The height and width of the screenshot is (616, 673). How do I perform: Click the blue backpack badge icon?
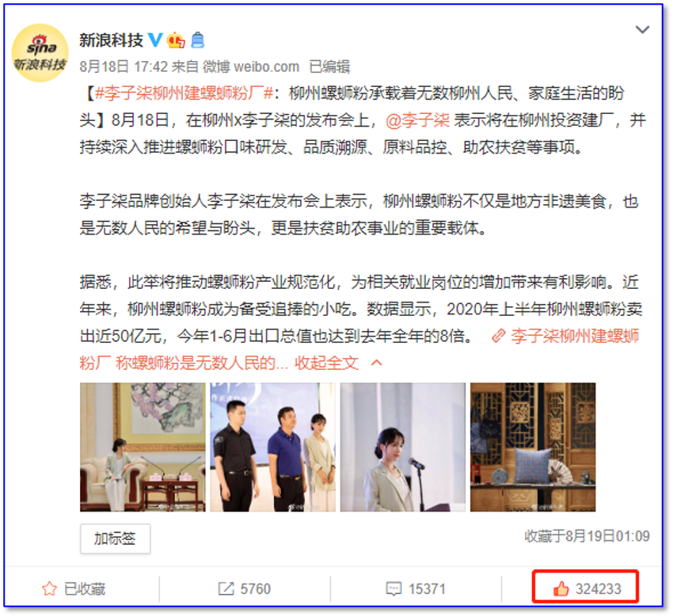(x=197, y=40)
